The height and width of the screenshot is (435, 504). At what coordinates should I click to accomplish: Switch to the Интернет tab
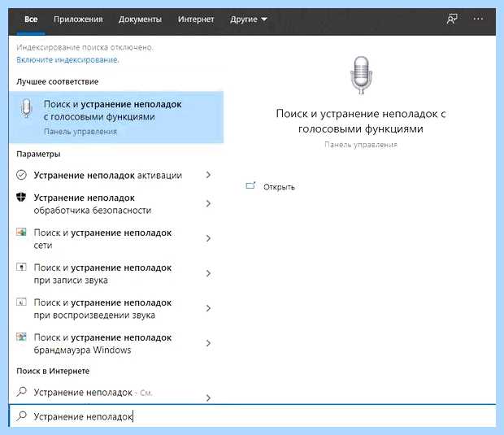[196, 20]
